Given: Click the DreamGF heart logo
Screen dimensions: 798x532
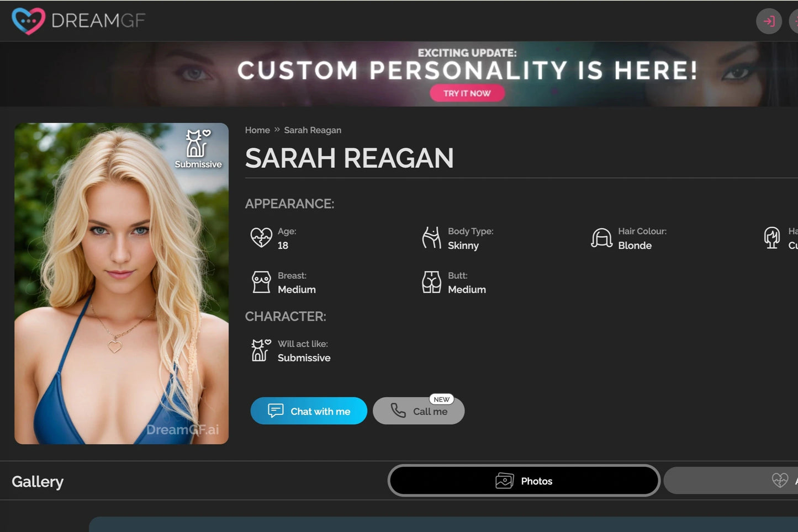Looking at the screenshot, I should click(28, 21).
